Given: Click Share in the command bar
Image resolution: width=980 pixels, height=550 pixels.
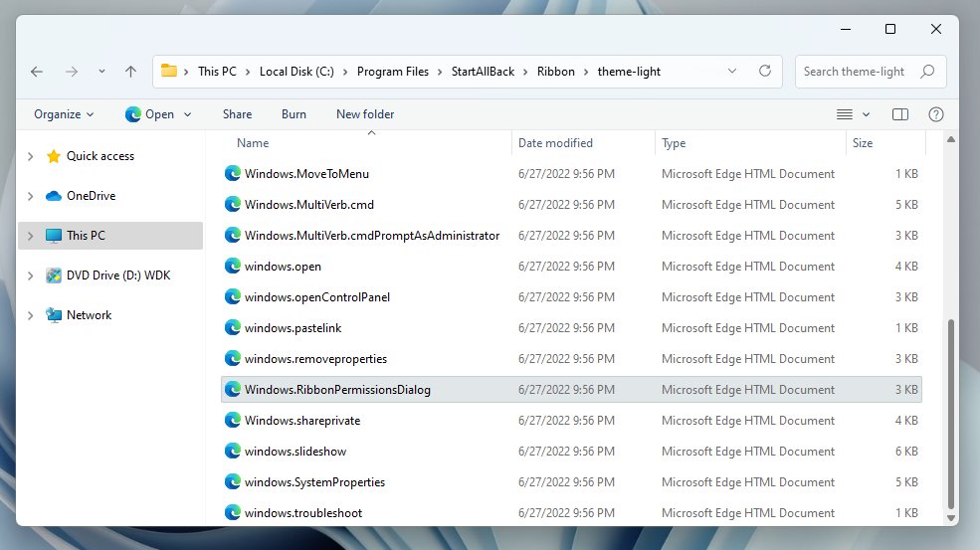Looking at the screenshot, I should (238, 114).
